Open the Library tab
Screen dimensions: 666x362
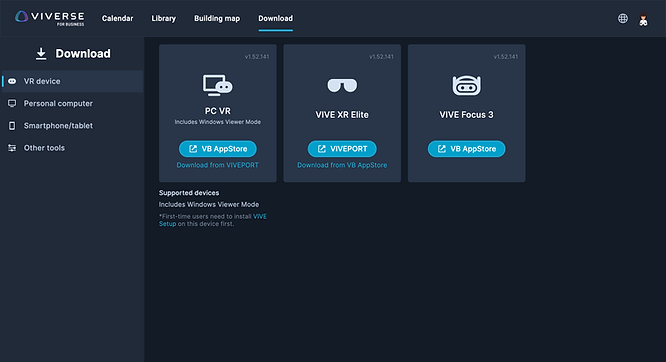[164, 18]
